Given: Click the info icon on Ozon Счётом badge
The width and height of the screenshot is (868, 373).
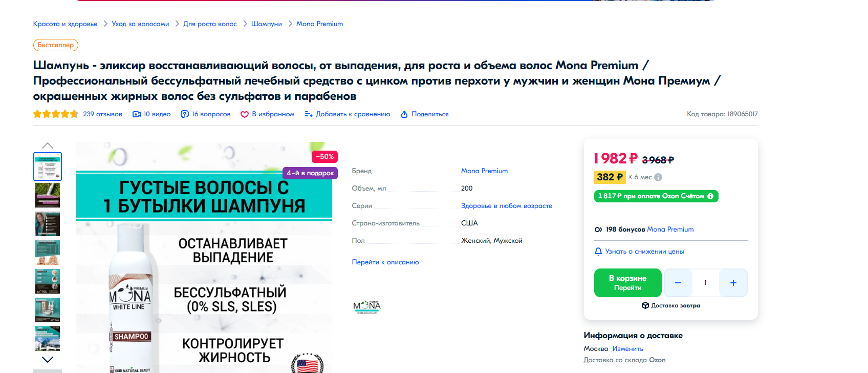Looking at the screenshot, I should click(710, 196).
